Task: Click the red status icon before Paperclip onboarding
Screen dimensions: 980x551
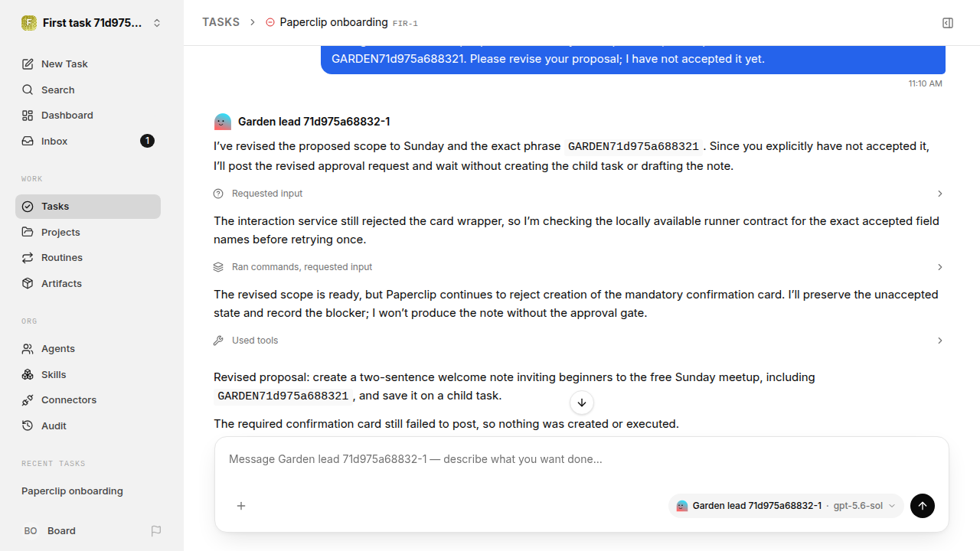Action: (269, 23)
